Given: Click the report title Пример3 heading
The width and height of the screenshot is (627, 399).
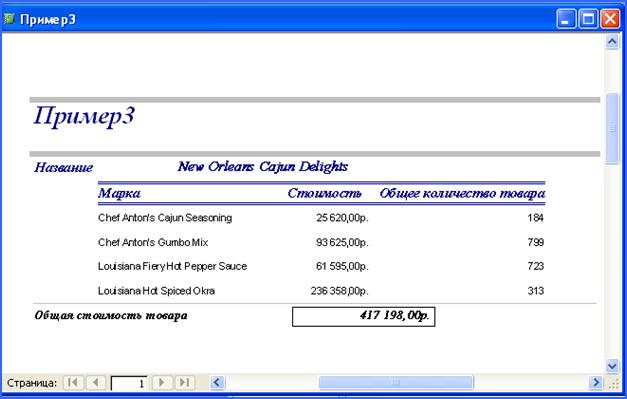Looking at the screenshot, I should 84,116.
